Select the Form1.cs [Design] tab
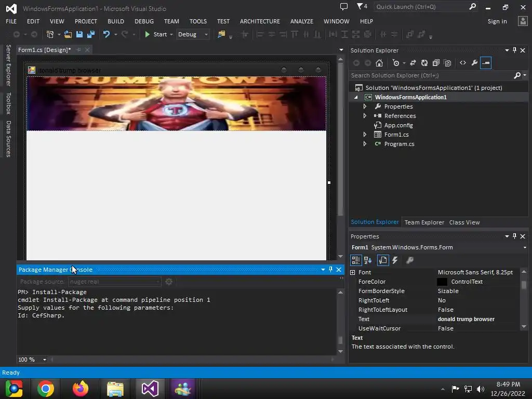 click(x=45, y=50)
